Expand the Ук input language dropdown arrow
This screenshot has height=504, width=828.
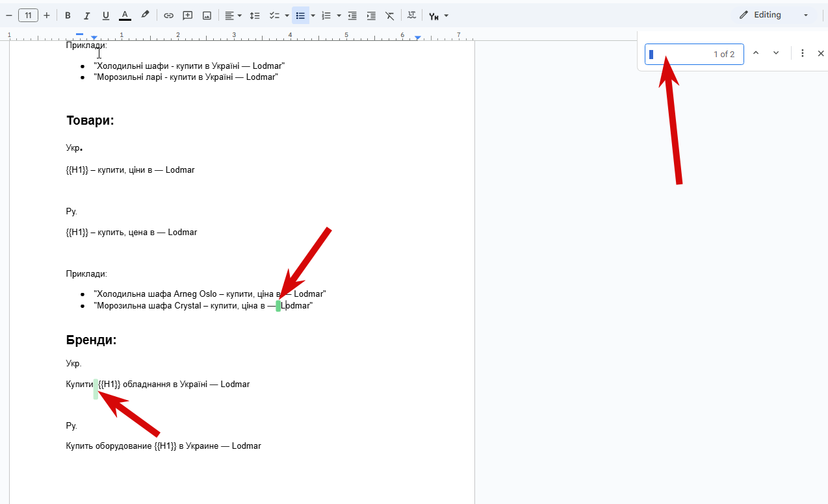coord(446,16)
